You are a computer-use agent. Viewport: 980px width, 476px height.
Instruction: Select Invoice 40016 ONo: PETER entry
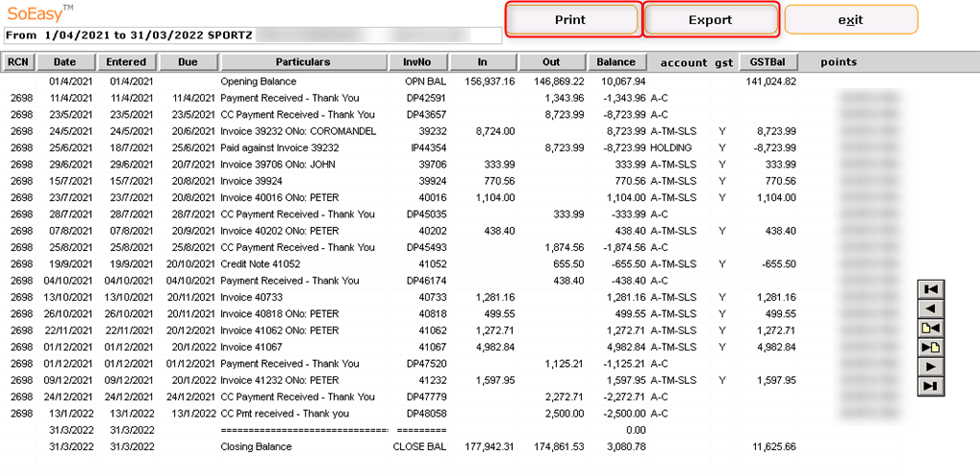tap(279, 197)
